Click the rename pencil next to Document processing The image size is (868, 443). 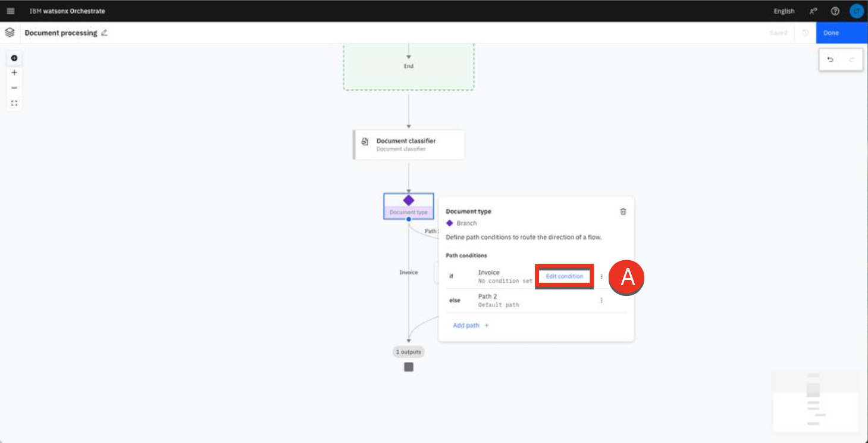105,33
